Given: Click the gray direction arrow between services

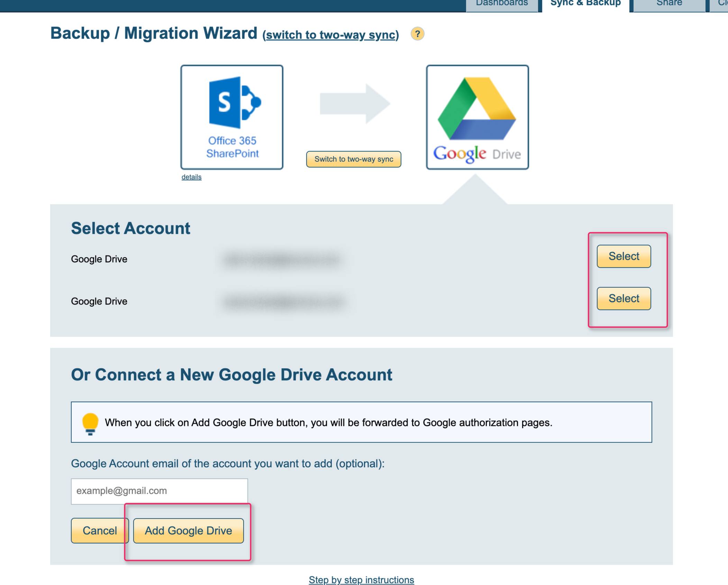Looking at the screenshot, I should click(x=355, y=103).
